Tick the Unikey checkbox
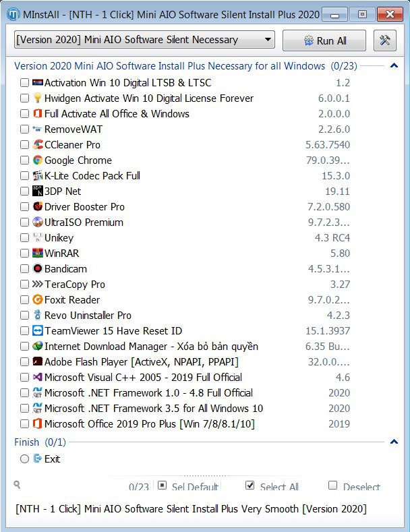Screen dimensions: 410x532 point(24,237)
